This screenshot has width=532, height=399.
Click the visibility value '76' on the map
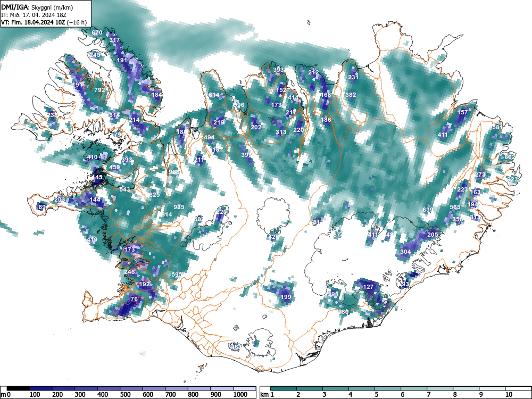[135, 299]
